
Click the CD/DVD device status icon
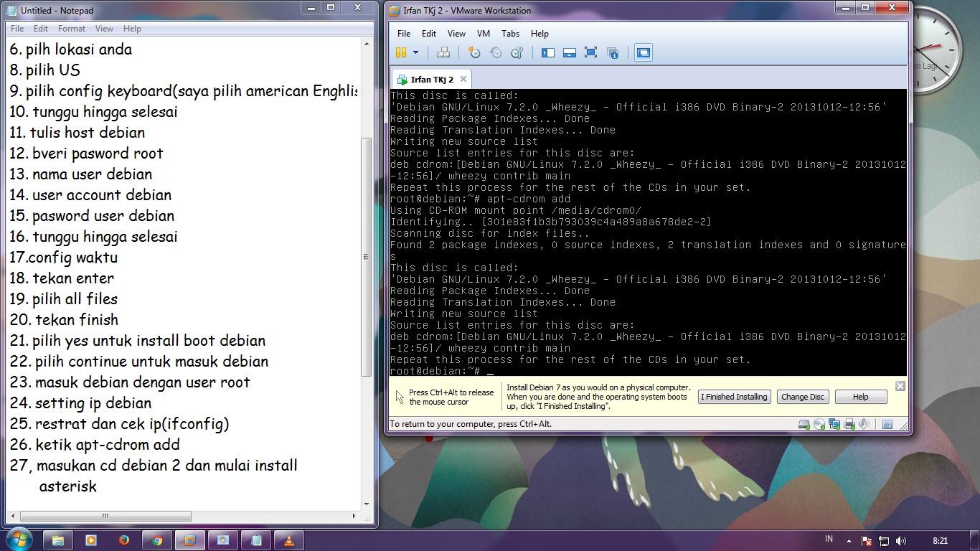point(819,424)
